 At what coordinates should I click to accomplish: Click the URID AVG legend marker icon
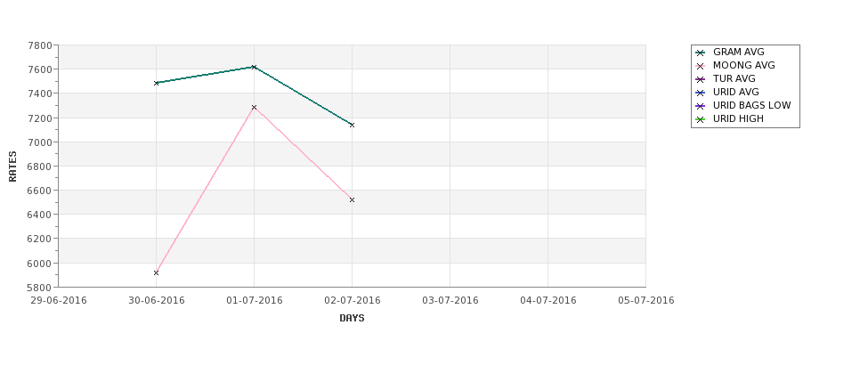[701, 93]
